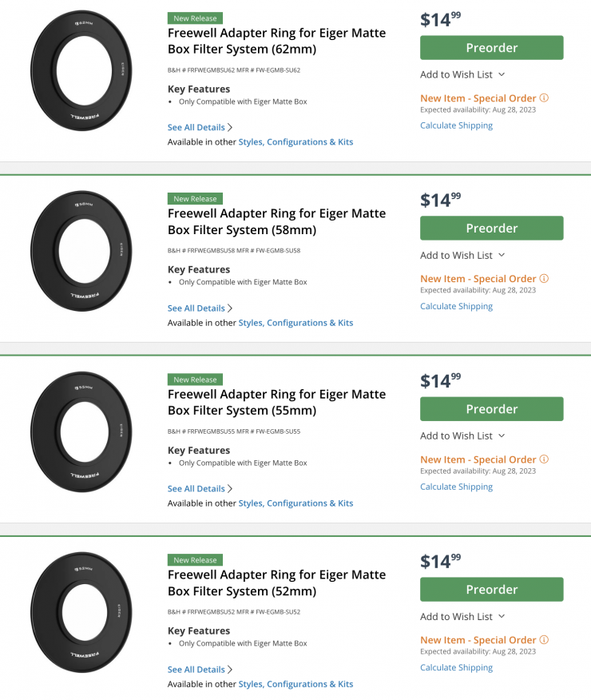
Task: Expand Add to Wish List for 62mm ring
Action: pos(462,74)
